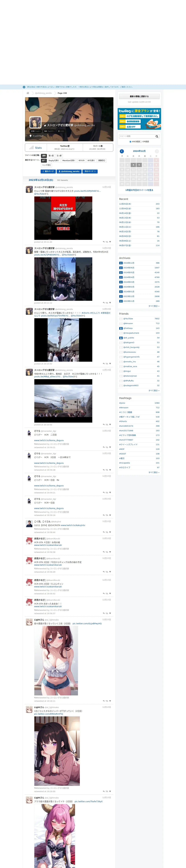Click the avatar icon next to @YouTube
This screenshot has width=186, height=868.
coord(121,318)
